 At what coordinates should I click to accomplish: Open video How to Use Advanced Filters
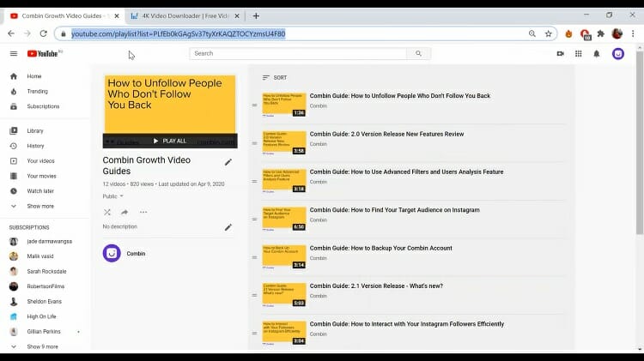pos(407,171)
